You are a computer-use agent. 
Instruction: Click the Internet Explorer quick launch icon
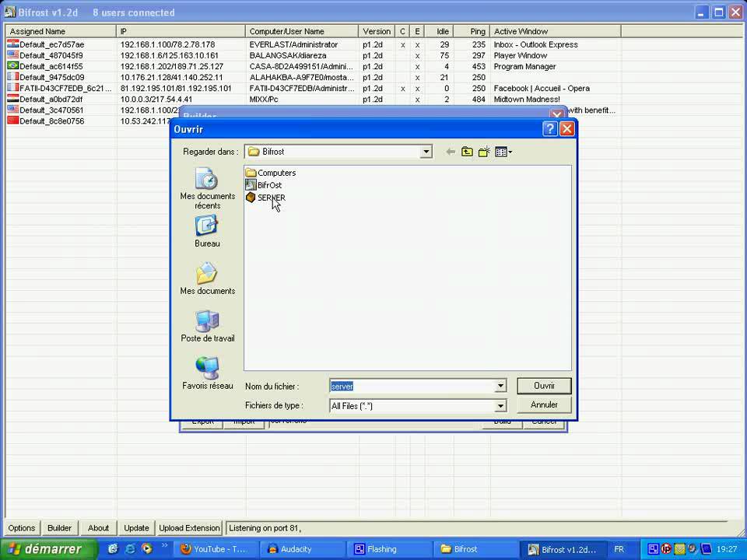click(130, 548)
